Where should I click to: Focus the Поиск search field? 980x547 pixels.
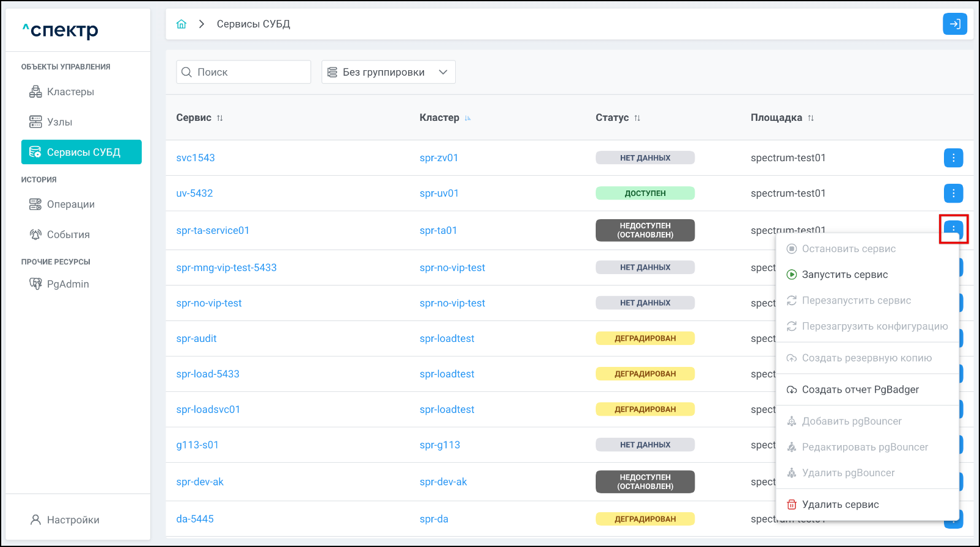[x=250, y=72]
